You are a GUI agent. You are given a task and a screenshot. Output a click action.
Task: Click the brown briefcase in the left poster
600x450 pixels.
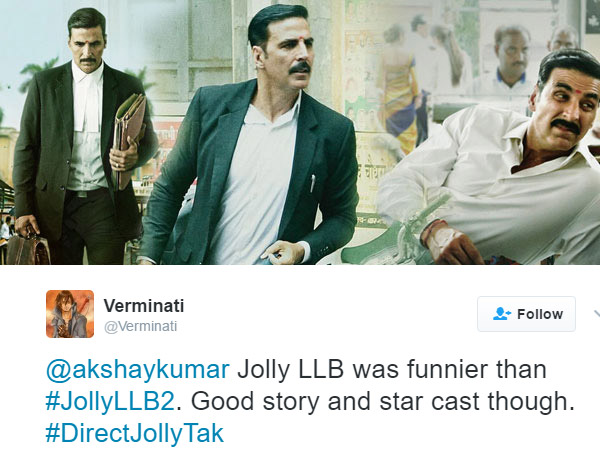click(x=28, y=249)
